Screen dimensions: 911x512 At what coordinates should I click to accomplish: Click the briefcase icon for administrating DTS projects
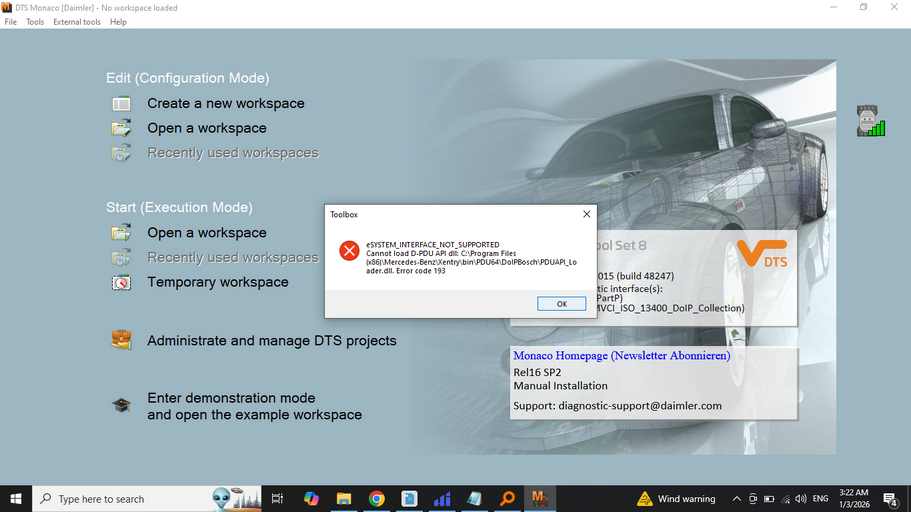pyautogui.click(x=121, y=340)
